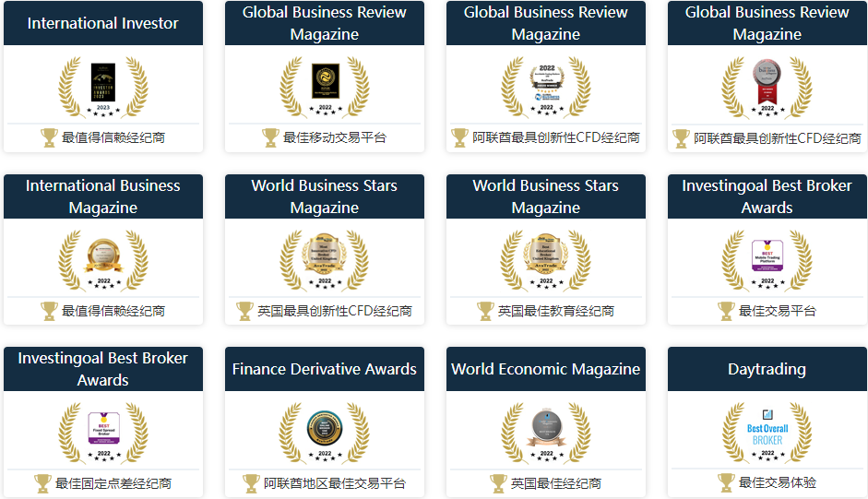The width and height of the screenshot is (868, 499).
Task: Click 最值得信赖经纪商 under International Business Magazine
Action: 113,311
